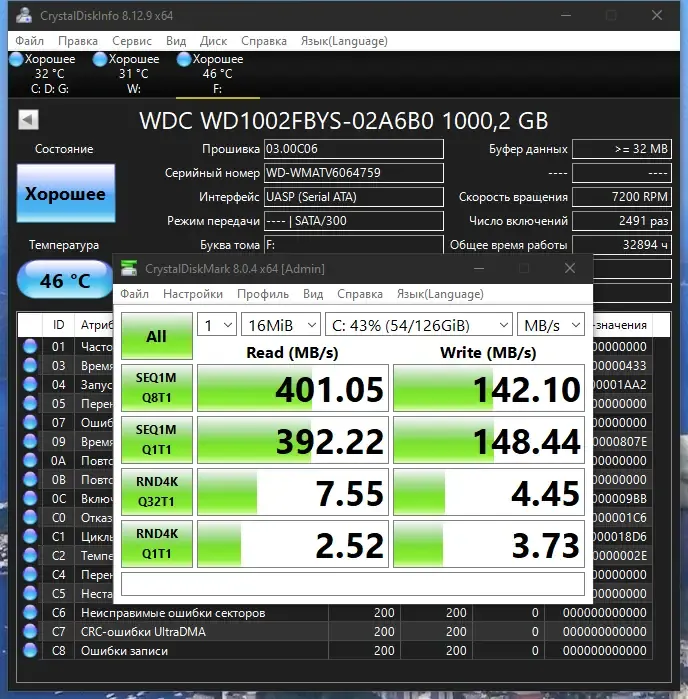
Task: Open Вид menu in CrystalDiskMark
Action: click(x=313, y=294)
